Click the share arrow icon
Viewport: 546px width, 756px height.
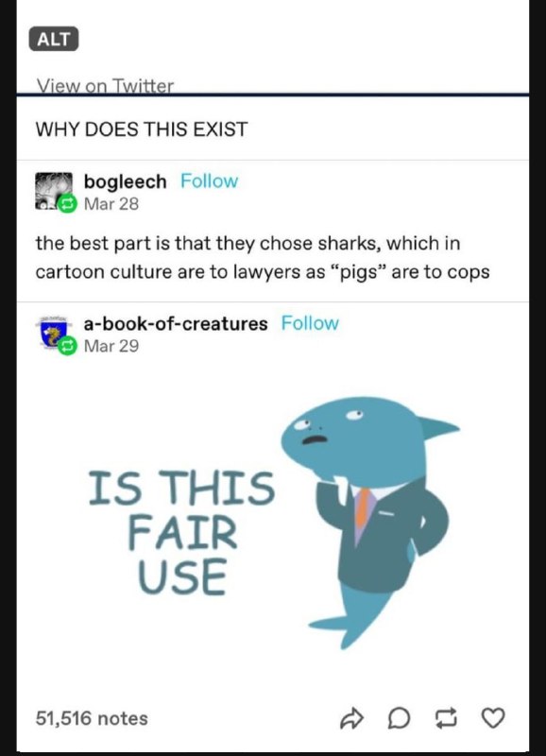[350, 718]
